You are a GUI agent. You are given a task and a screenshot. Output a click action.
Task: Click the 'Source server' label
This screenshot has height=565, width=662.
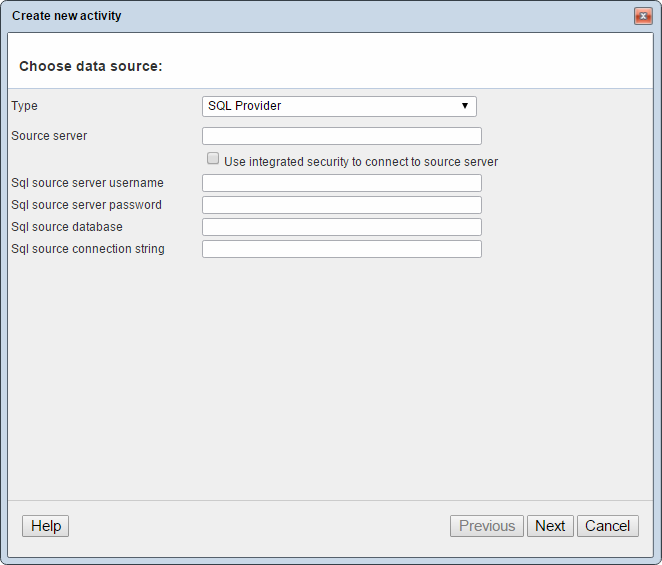[x=49, y=136]
